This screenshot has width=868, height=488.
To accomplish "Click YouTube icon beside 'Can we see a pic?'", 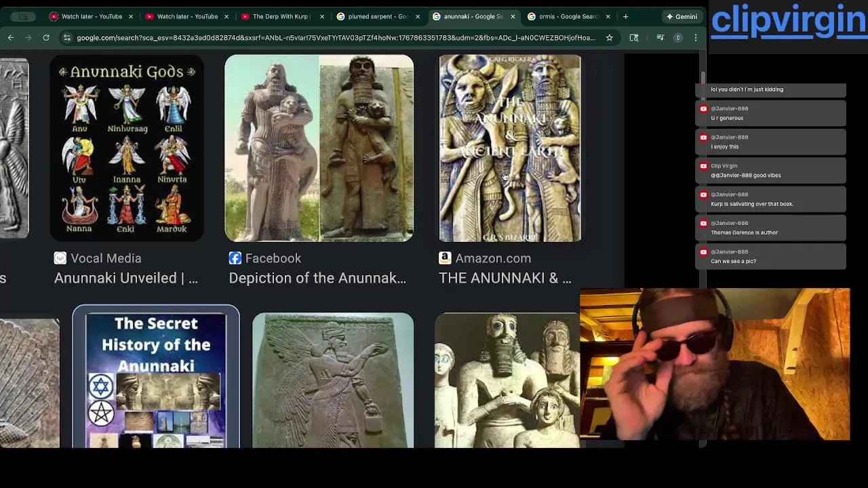I will [703, 251].
